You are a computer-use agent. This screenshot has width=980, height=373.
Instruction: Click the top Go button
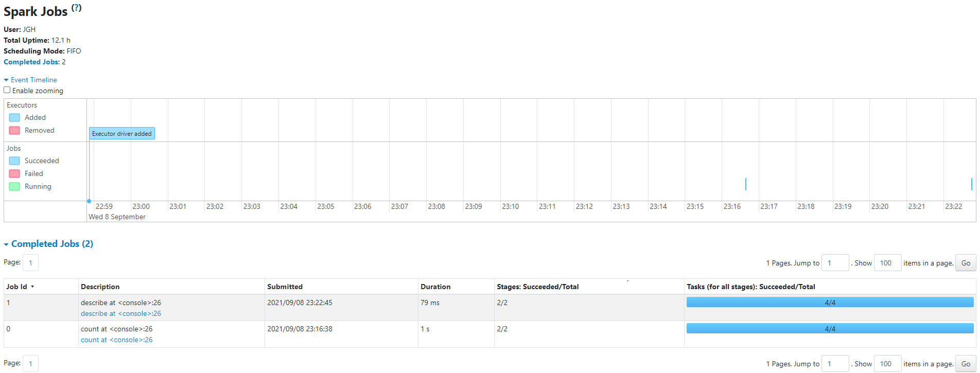[966, 263]
